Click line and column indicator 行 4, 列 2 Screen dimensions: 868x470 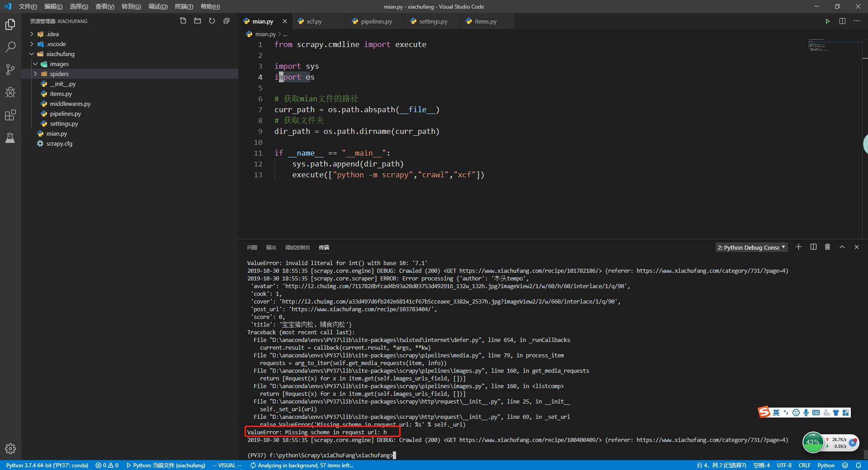point(722,465)
